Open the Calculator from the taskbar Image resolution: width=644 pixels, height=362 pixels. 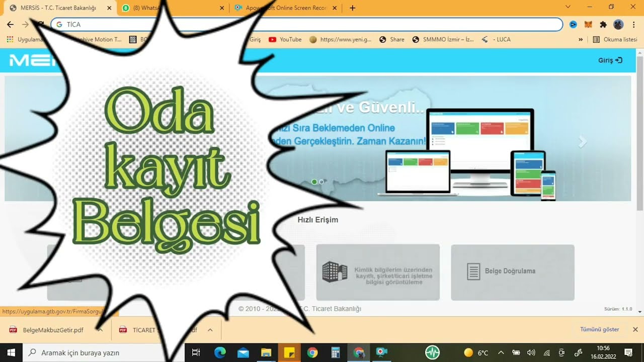click(336, 352)
